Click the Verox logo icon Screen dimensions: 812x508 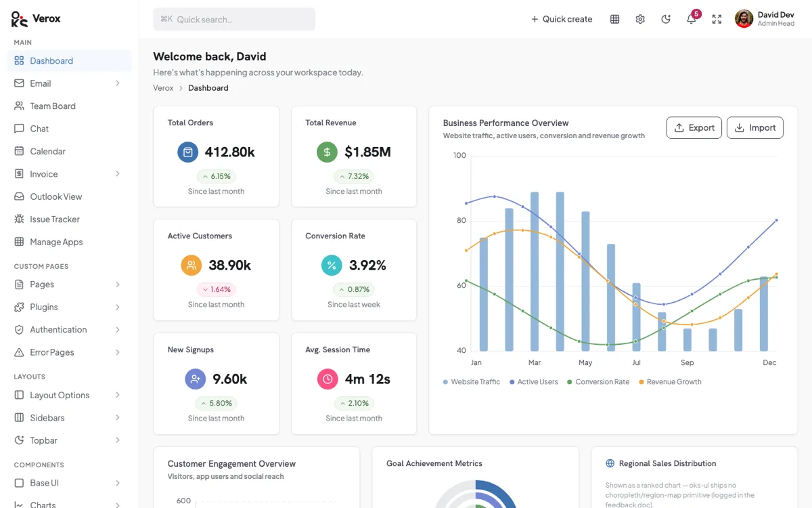coord(20,19)
